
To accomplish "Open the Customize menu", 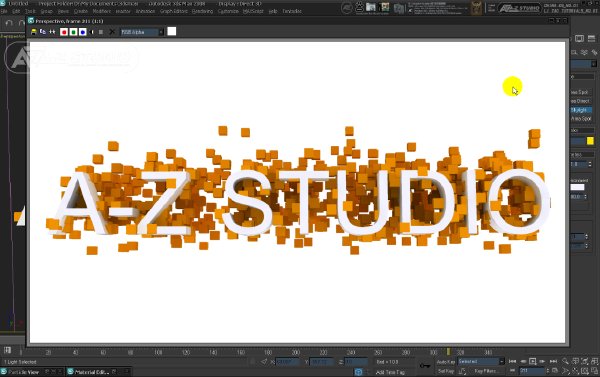I will coord(228,11).
